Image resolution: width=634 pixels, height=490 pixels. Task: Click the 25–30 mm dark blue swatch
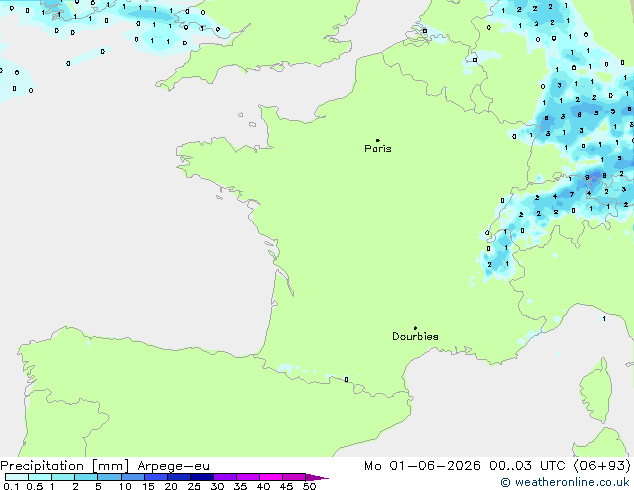[202, 477]
